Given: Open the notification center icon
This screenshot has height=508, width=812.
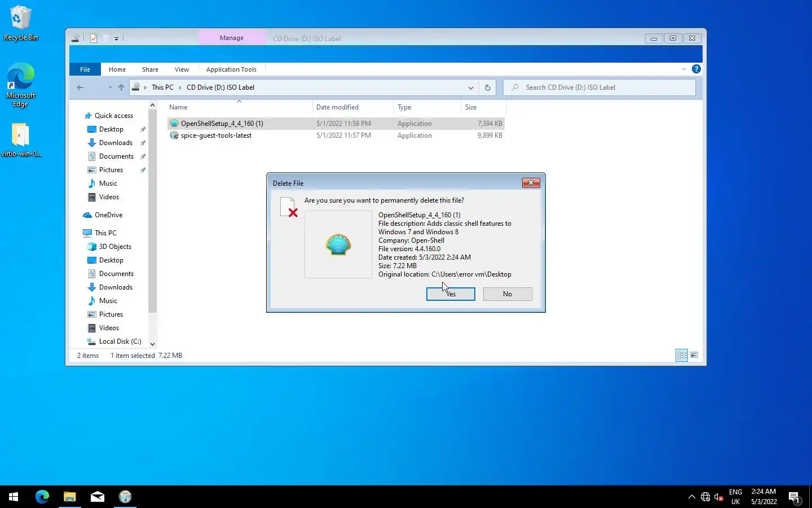Looking at the screenshot, I should 795,497.
